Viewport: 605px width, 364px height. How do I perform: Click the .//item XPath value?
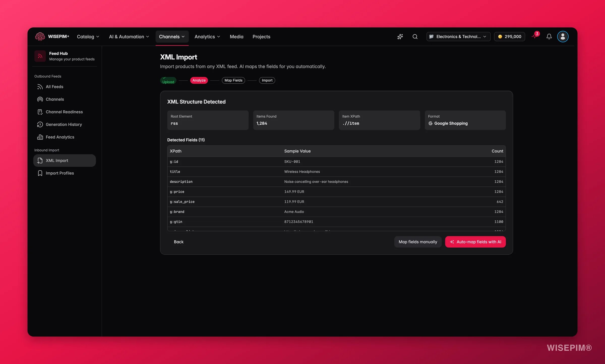coord(351,123)
